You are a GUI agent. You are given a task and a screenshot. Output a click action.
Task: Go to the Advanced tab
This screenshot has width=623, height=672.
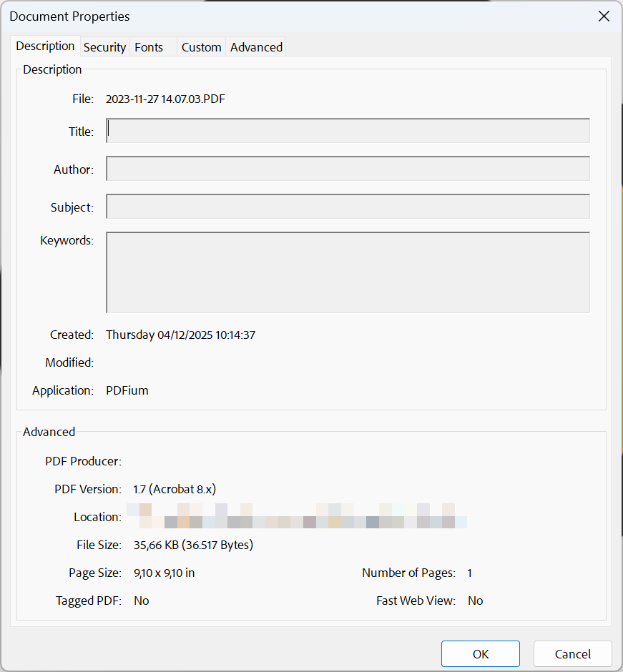[256, 47]
